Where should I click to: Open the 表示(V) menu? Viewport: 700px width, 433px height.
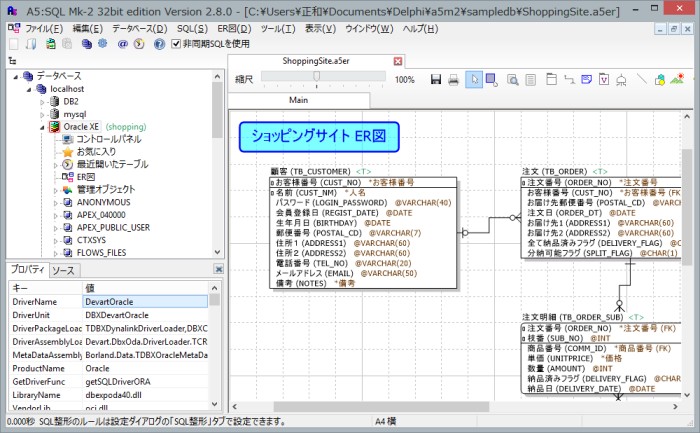(x=320, y=29)
